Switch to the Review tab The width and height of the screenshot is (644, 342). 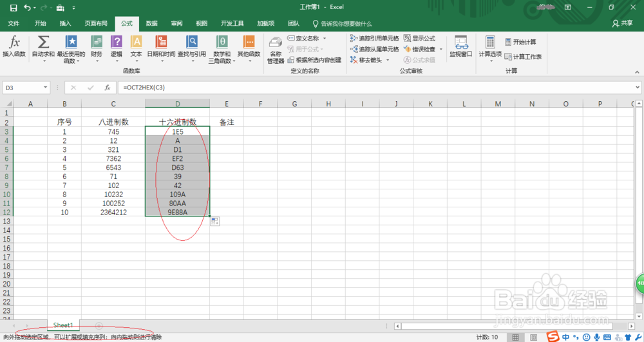176,23
